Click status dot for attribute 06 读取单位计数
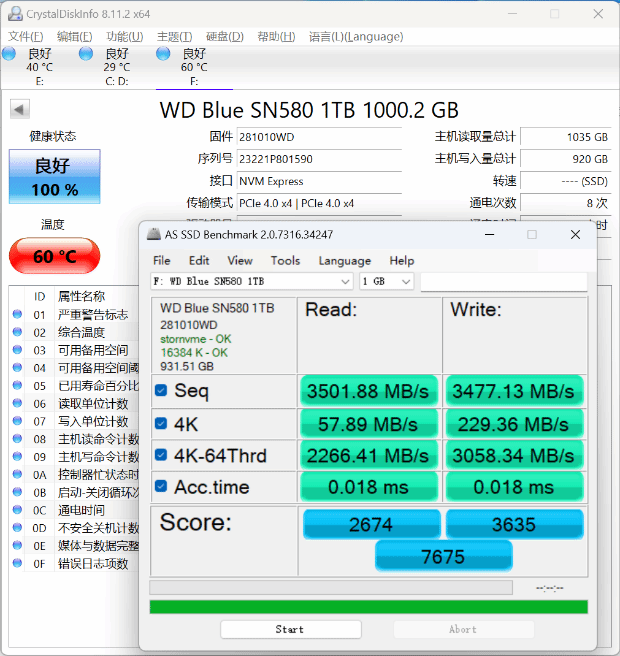 17,403
